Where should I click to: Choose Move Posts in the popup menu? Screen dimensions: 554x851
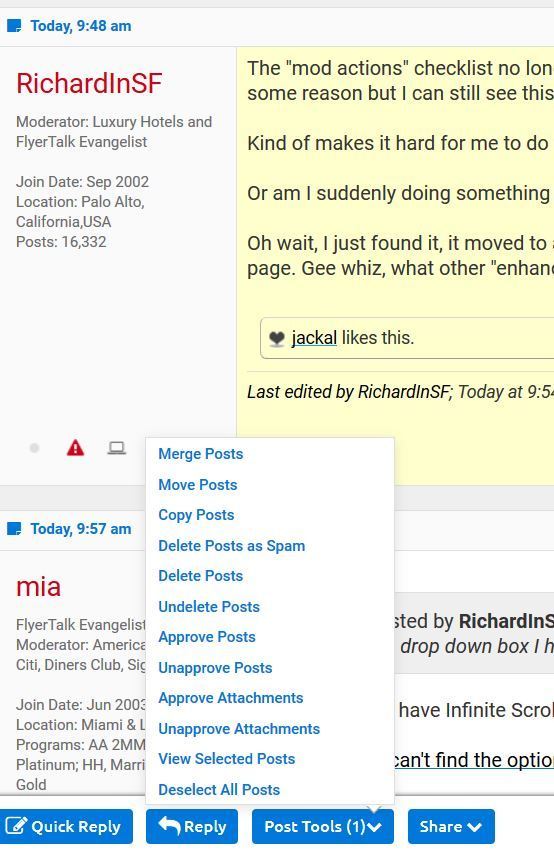click(x=198, y=485)
